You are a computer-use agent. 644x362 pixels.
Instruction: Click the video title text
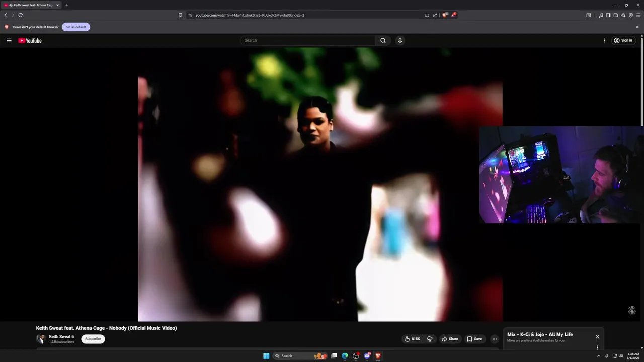106,328
